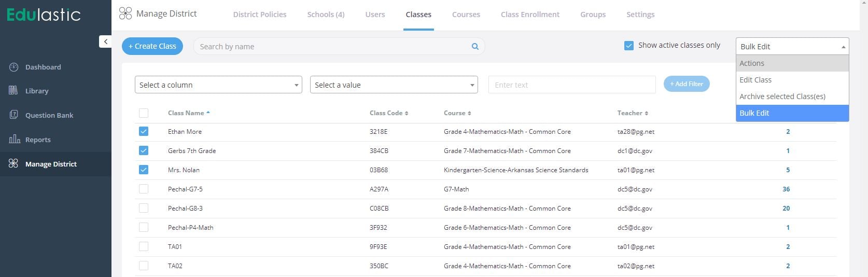Open Reports from the sidebar label
The height and width of the screenshot is (277, 868).
pos(38,140)
